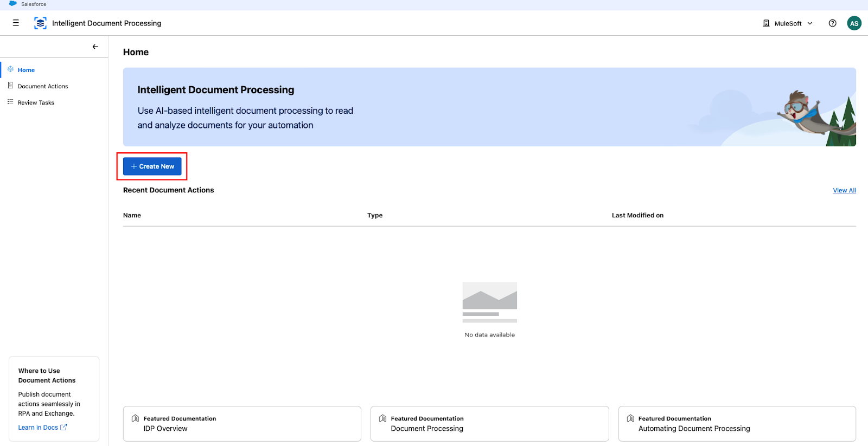Open the AS user avatar menu
Image resolution: width=868 pixels, height=446 pixels.
click(854, 23)
